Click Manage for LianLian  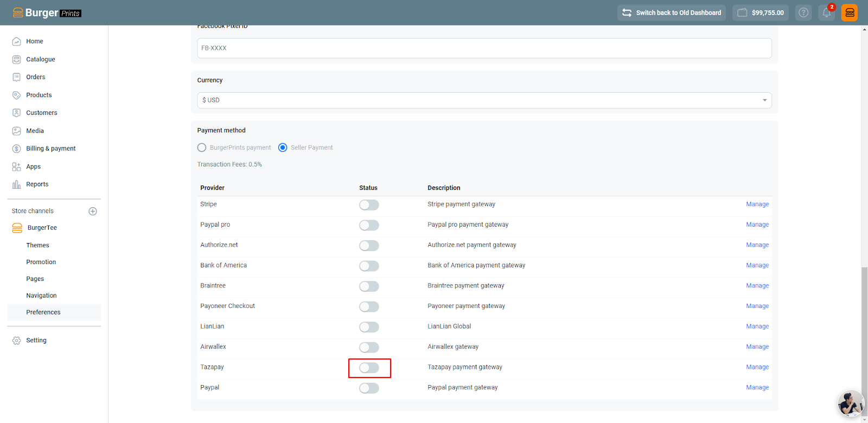[757, 326]
